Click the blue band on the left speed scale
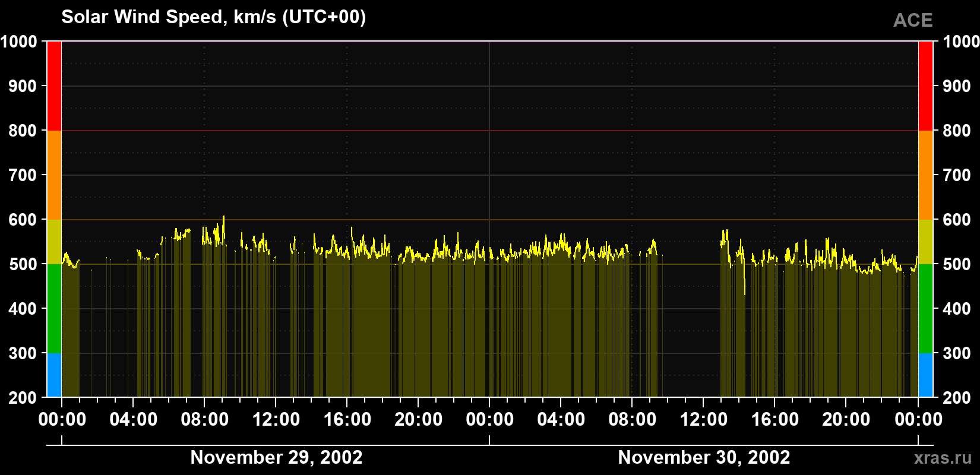This screenshot has height=475, width=980. pyautogui.click(x=54, y=375)
